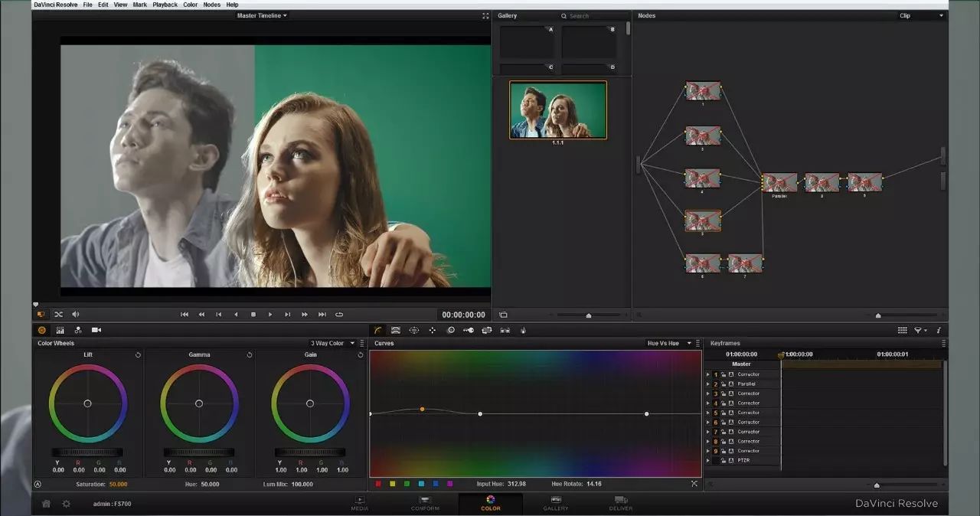Open the gallery album view icon
The width and height of the screenshot is (980, 516).
[x=503, y=315]
